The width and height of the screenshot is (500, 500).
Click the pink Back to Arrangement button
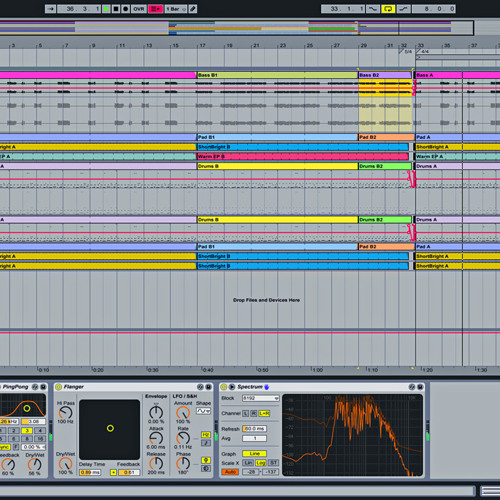click(155, 9)
